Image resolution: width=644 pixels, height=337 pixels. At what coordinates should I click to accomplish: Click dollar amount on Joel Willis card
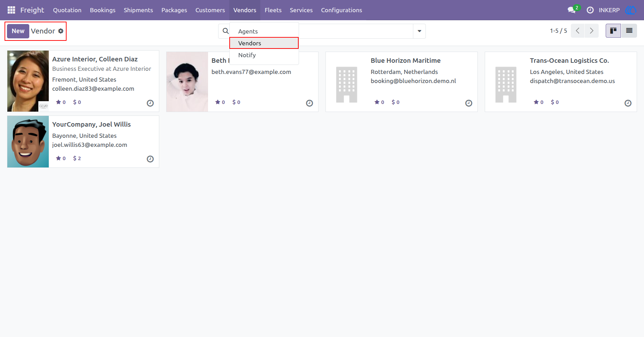coord(77,158)
